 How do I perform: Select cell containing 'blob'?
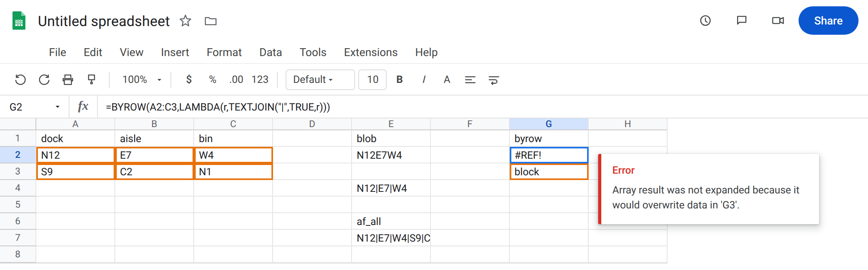point(391,139)
